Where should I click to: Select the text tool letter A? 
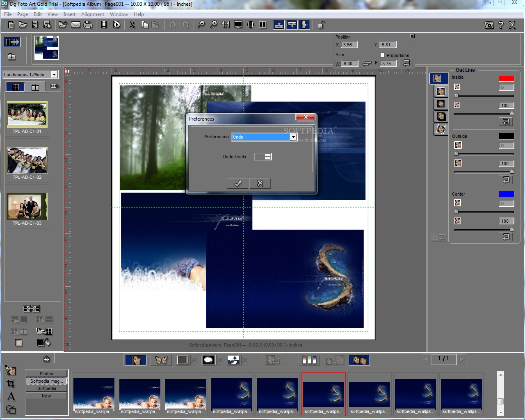tap(11, 396)
